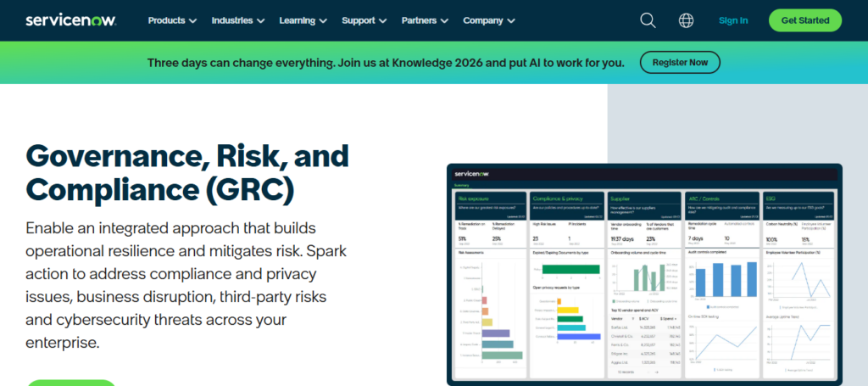This screenshot has height=386, width=868.
Task: Click the Register Now button in banner
Action: point(680,63)
